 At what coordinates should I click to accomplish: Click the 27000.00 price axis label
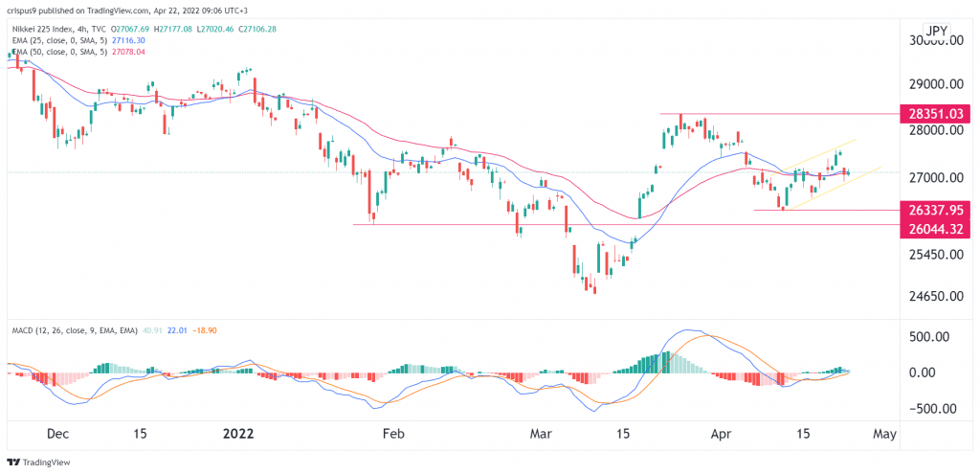(935, 178)
